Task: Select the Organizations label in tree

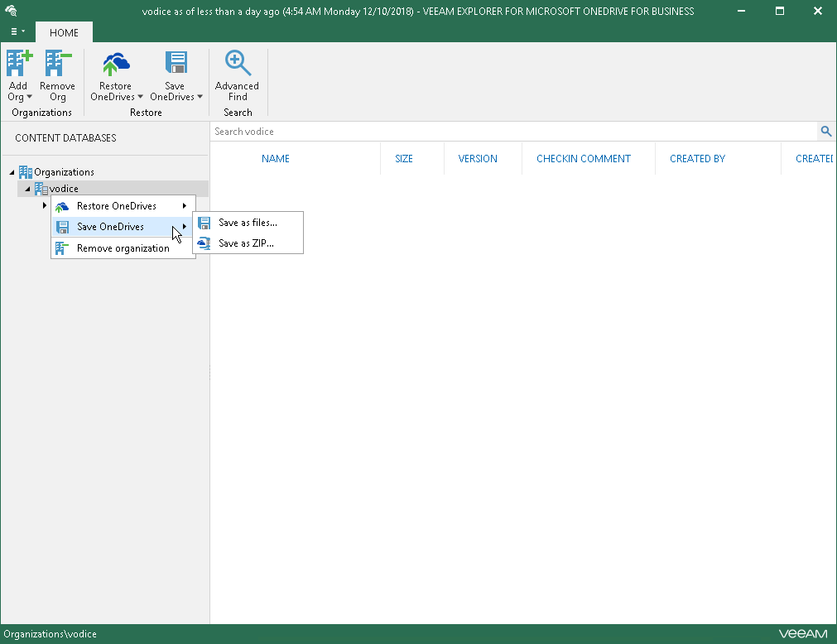Action: coord(64,172)
